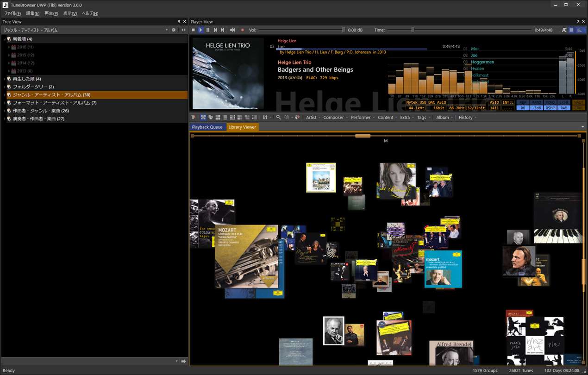Viewport: 588px width, 375px height.
Task: Toggle the WAIT indicator
Action: [578, 102]
